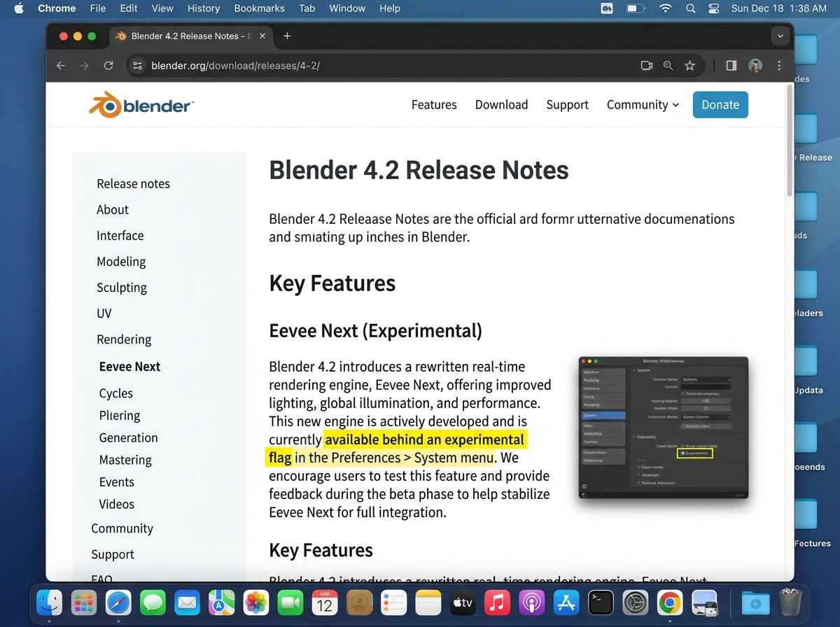
Task: Open Reminders from the dock
Action: point(394,603)
